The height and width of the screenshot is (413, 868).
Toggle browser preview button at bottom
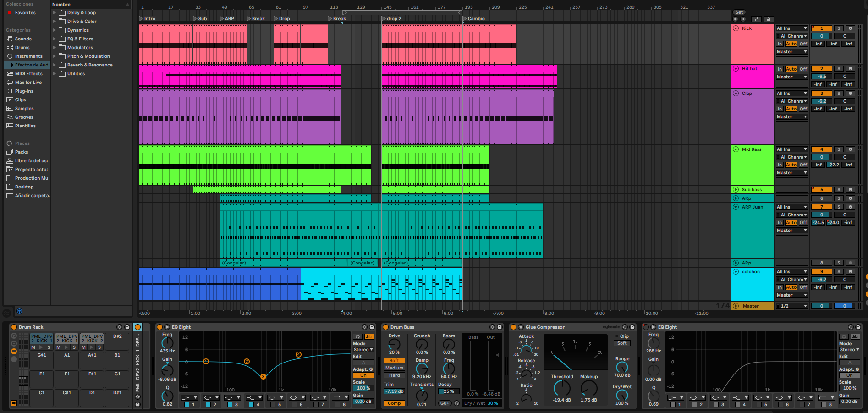[19, 311]
